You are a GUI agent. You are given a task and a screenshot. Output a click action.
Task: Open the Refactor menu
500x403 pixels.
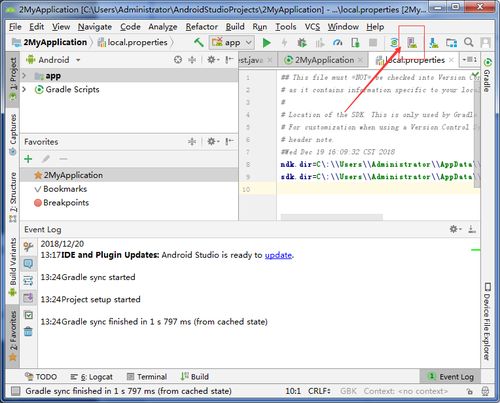click(201, 27)
